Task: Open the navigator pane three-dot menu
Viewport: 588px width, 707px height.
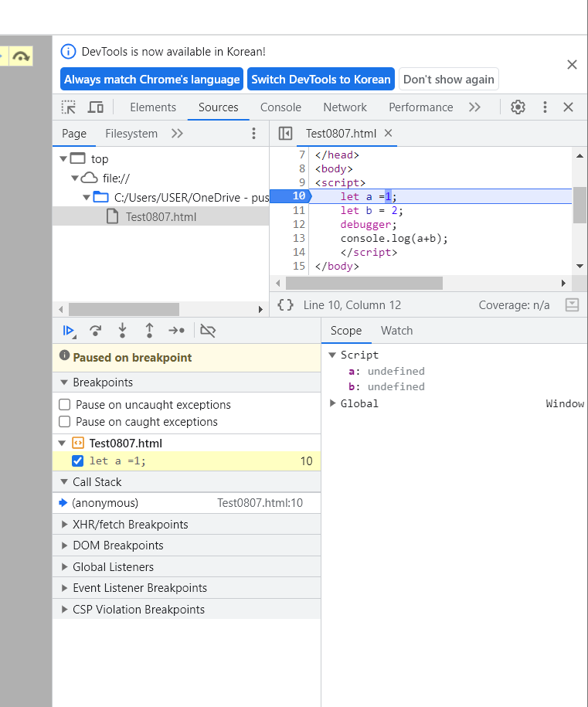Action: coord(254,134)
